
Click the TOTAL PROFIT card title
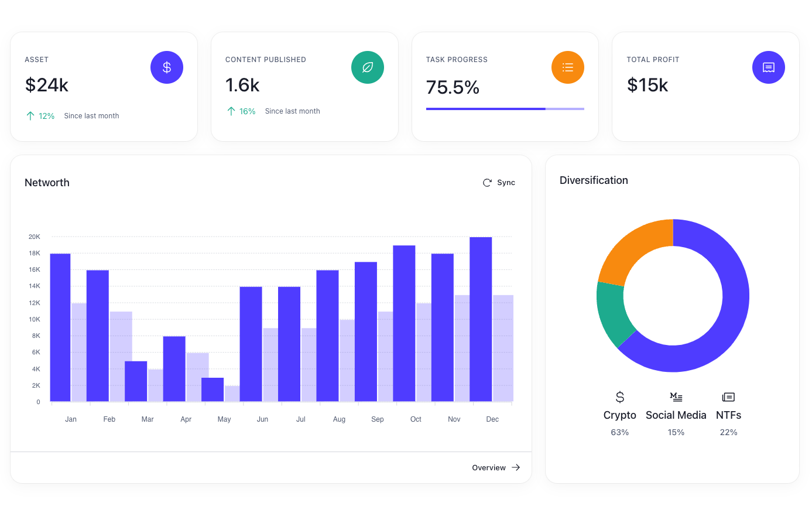point(653,60)
